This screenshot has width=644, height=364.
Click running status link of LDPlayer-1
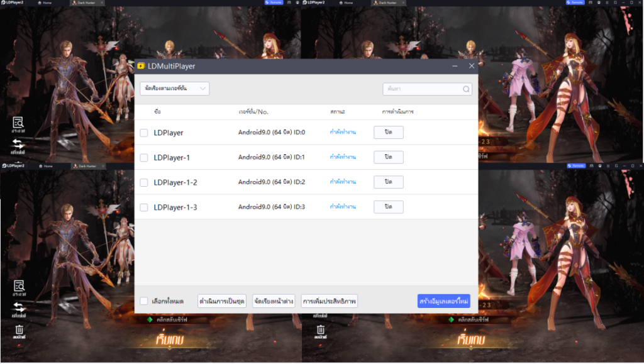(343, 157)
